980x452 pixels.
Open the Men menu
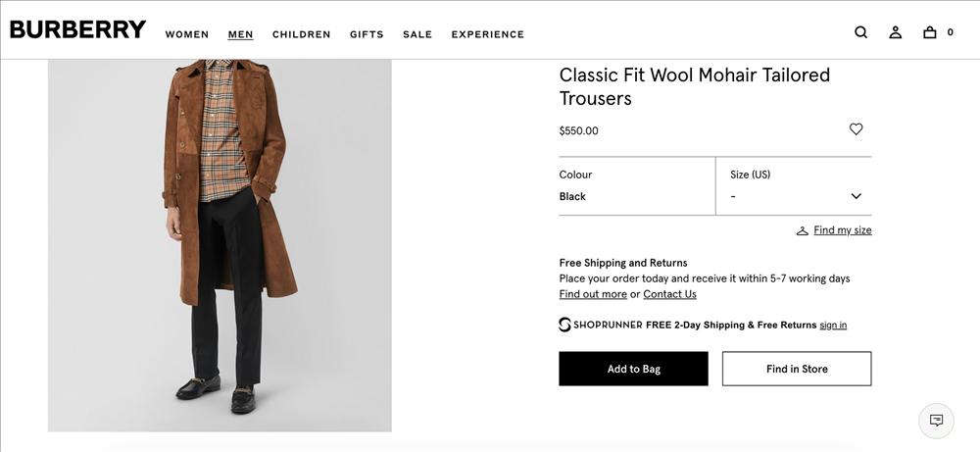pyautogui.click(x=240, y=34)
